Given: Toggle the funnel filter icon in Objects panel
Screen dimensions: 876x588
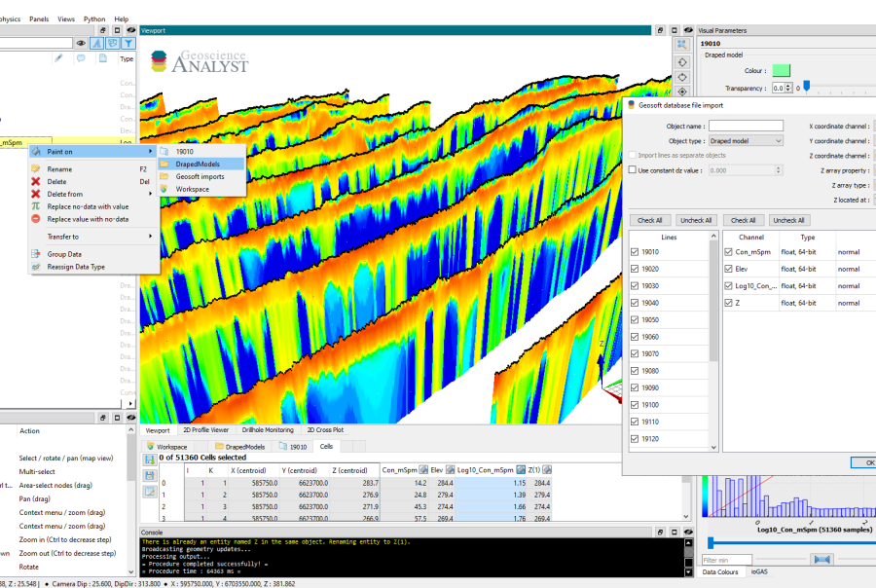Looking at the screenshot, I should pos(128,43).
